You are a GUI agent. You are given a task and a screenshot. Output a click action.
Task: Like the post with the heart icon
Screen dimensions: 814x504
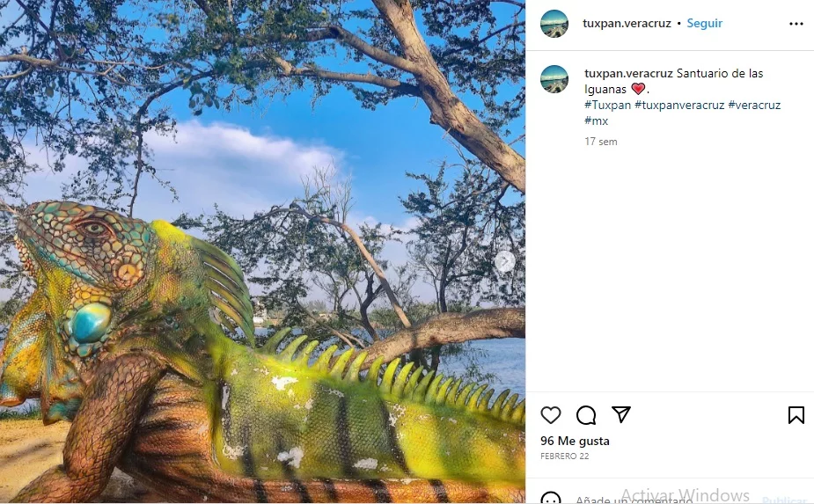[x=551, y=415]
